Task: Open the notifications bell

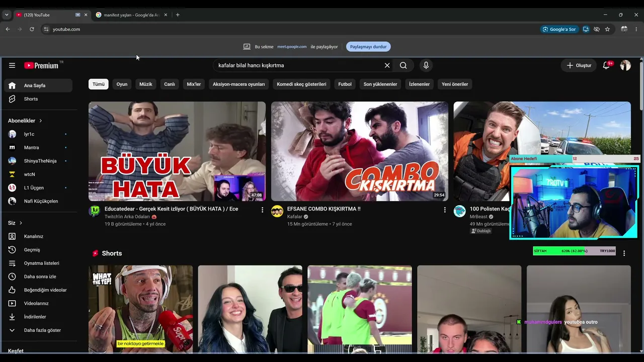Action: tap(606, 65)
